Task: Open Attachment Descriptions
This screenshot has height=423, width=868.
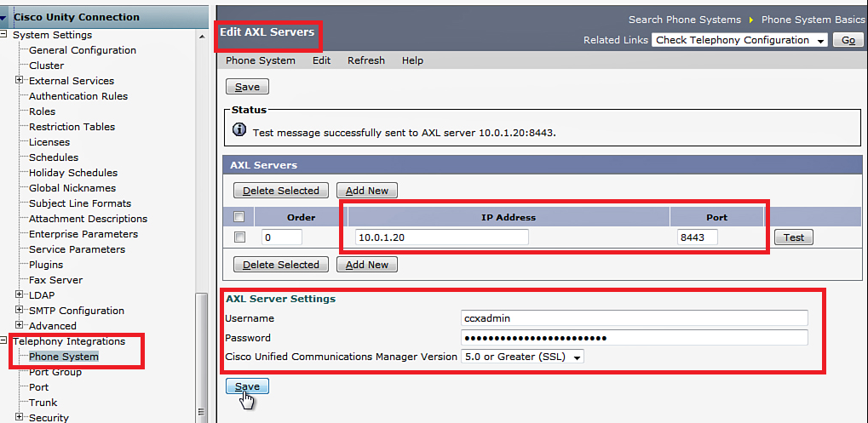Action: (x=88, y=219)
